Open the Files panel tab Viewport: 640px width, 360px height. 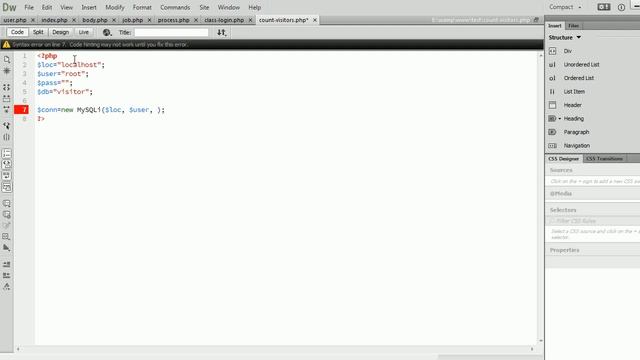tap(573, 26)
